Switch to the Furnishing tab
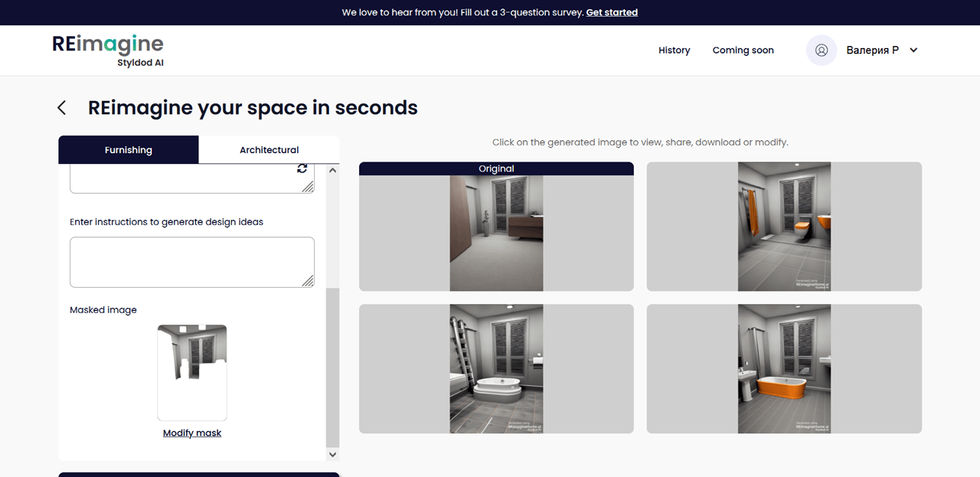 tap(129, 150)
